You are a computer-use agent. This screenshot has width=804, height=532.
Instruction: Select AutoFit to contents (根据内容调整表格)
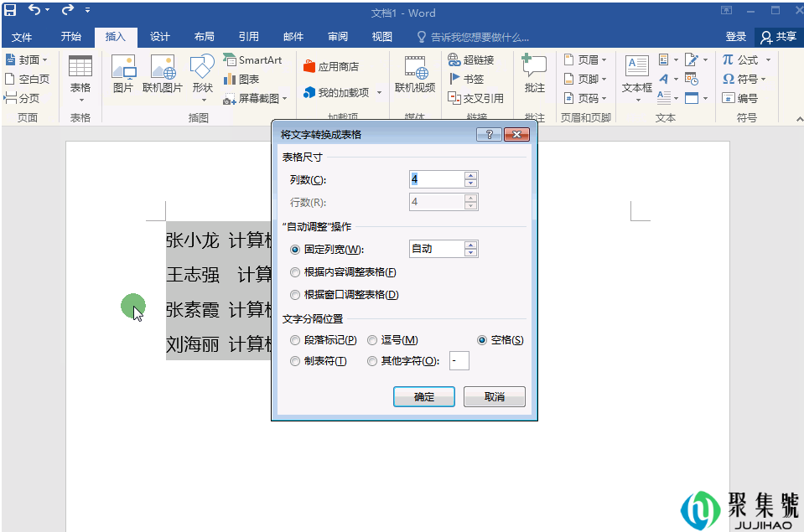coord(343,272)
